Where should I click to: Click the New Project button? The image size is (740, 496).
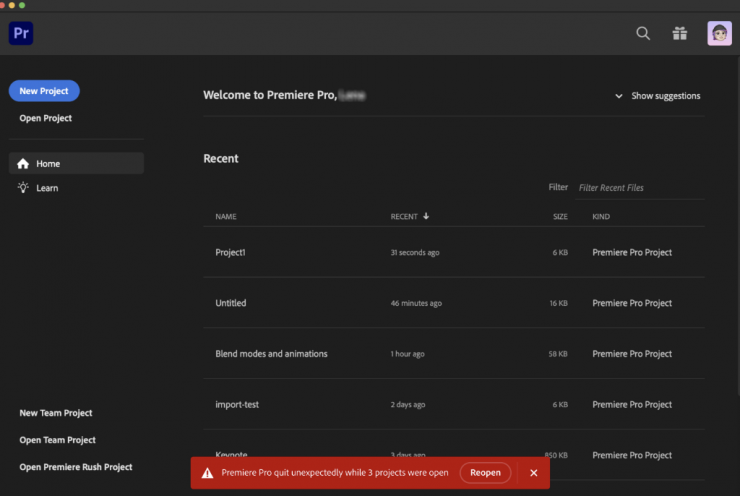[44, 91]
